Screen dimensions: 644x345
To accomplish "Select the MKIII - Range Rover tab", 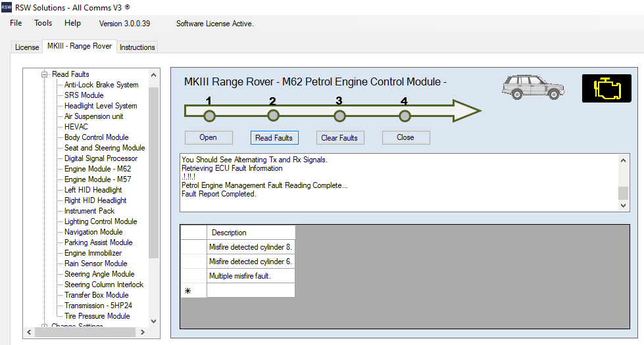I will coord(80,46).
